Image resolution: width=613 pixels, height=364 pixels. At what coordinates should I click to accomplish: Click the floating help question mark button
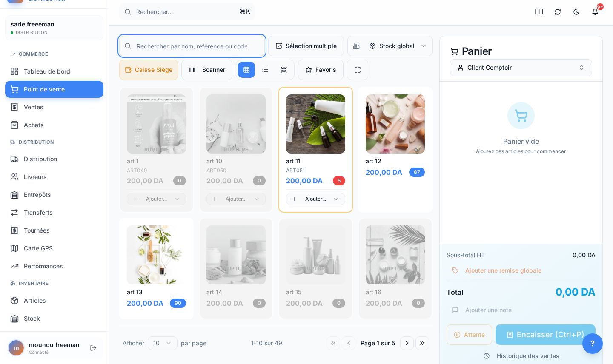[593, 344]
